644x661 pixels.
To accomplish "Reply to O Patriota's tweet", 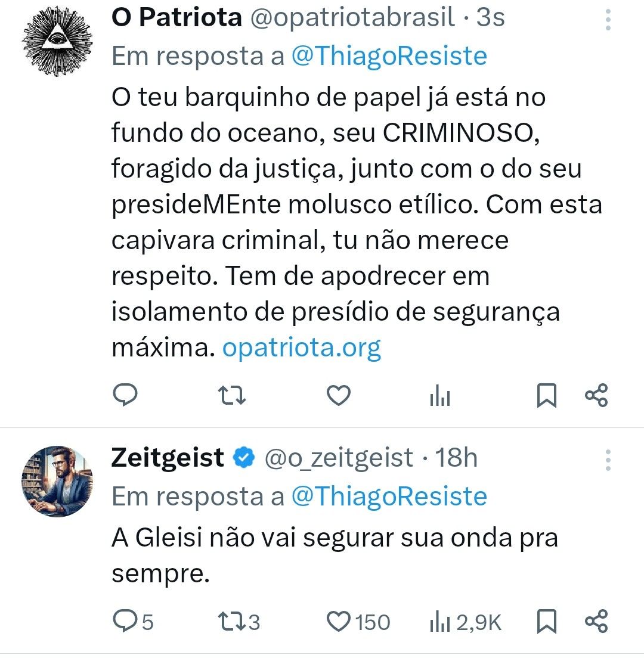I will pyautogui.click(x=125, y=396).
